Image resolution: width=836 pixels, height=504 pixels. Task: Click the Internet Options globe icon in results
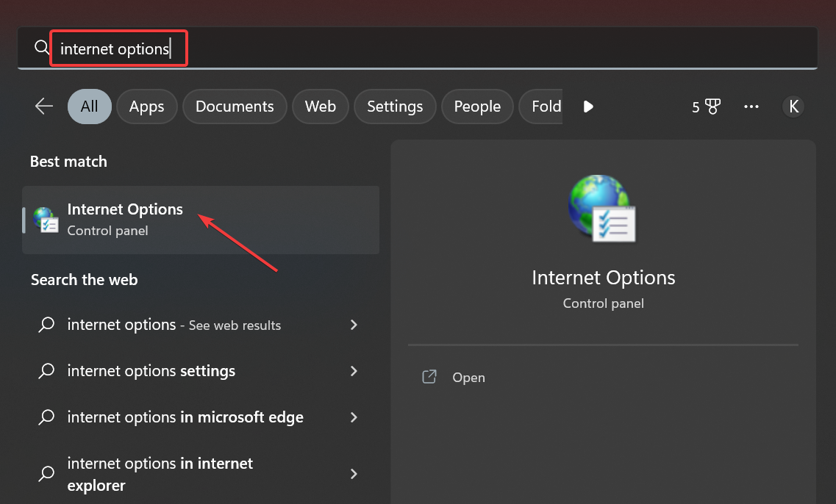pos(46,220)
